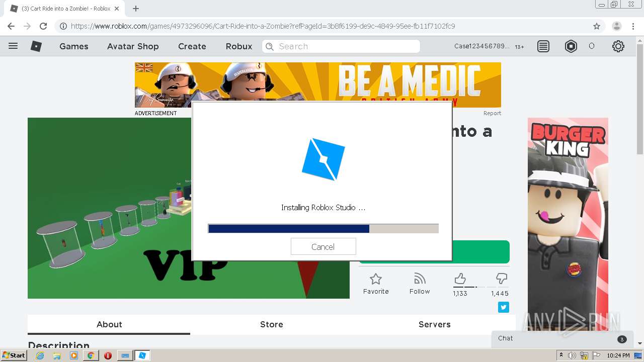The height and width of the screenshot is (362, 644).
Task: Click the chat notification badge 3
Action: (x=622, y=339)
